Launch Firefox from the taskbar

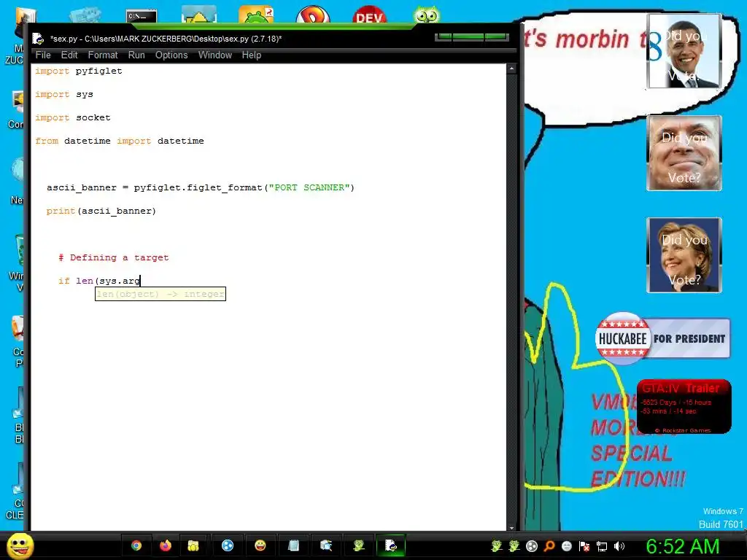[x=166, y=545]
